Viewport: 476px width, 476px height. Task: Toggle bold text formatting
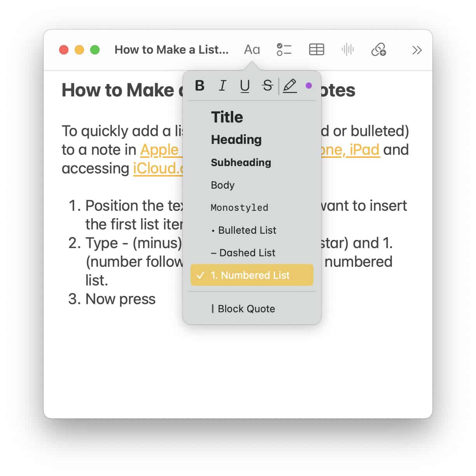click(199, 86)
